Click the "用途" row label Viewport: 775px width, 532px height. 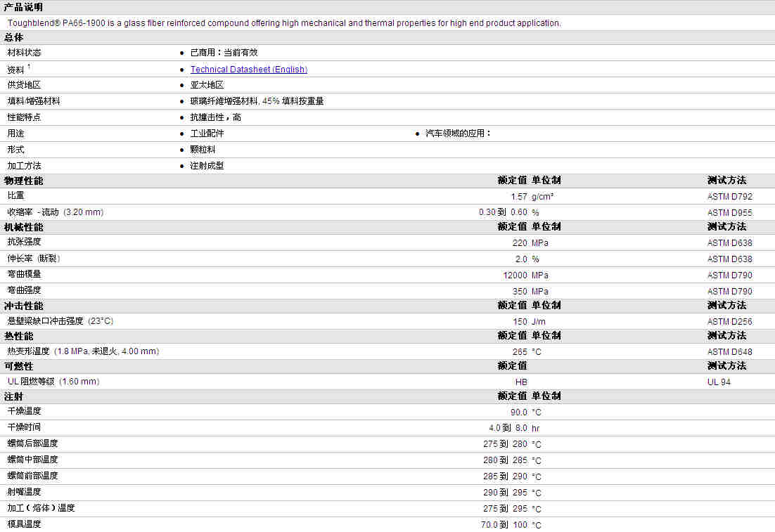point(15,134)
